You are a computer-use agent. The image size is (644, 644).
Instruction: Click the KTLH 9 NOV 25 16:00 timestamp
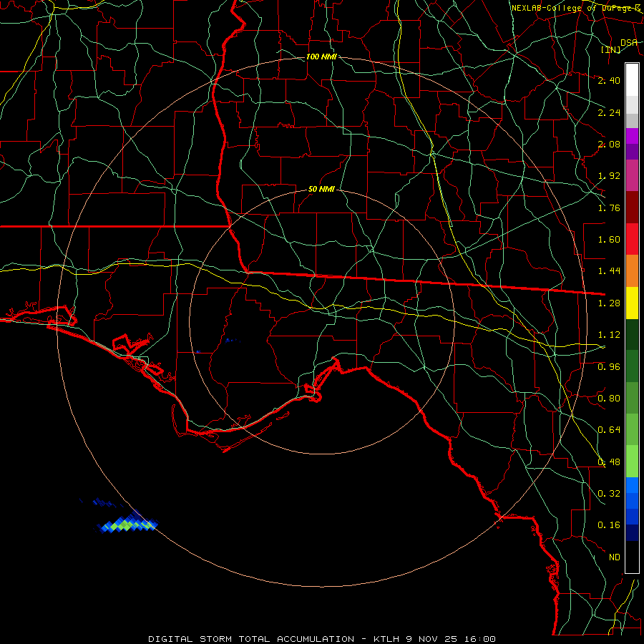coord(434,639)
